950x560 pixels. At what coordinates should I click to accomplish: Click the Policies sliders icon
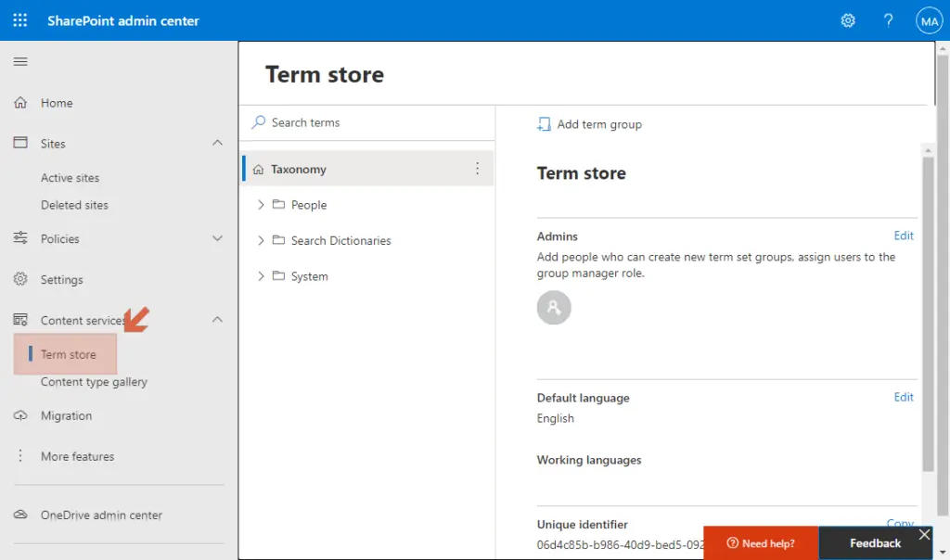click(20, 238)
